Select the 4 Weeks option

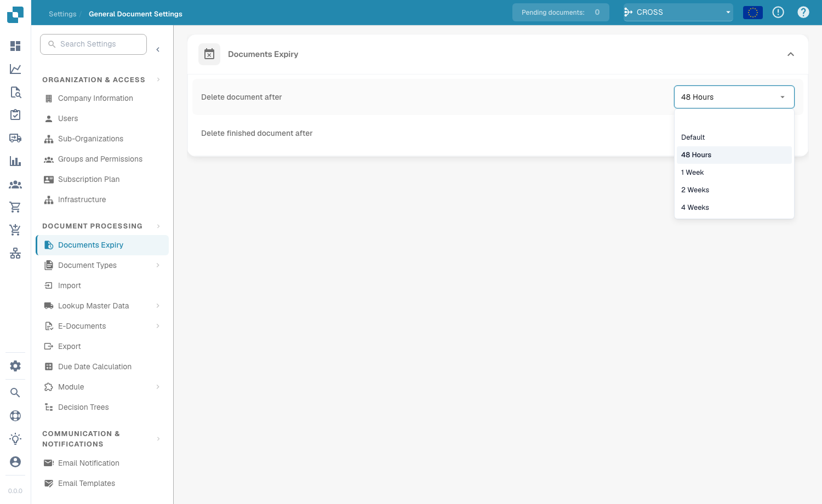click(734, 208)
